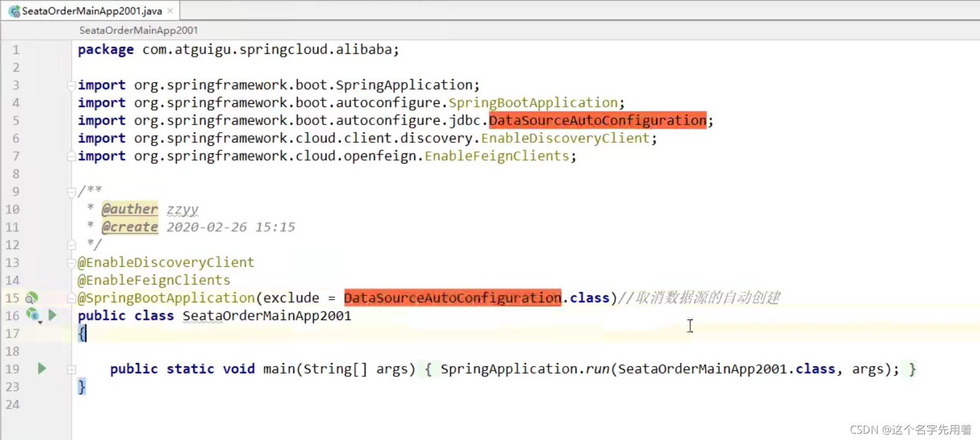This screenshot has height=440, width=980.
Task: Collapse annotations fold marker at line 13
Action: [71, 263]
